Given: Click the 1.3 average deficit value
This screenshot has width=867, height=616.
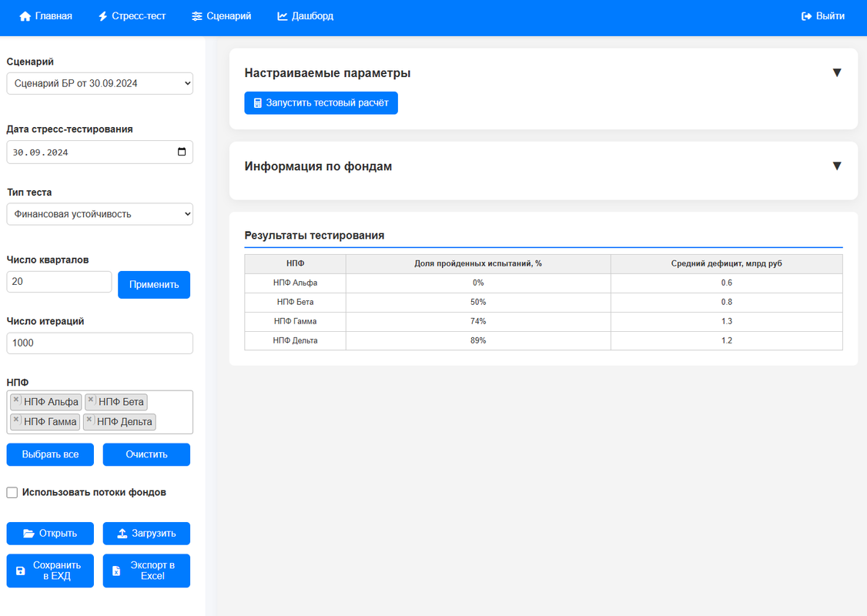Looking at the screenshot, I should click(x=727, y=322).
